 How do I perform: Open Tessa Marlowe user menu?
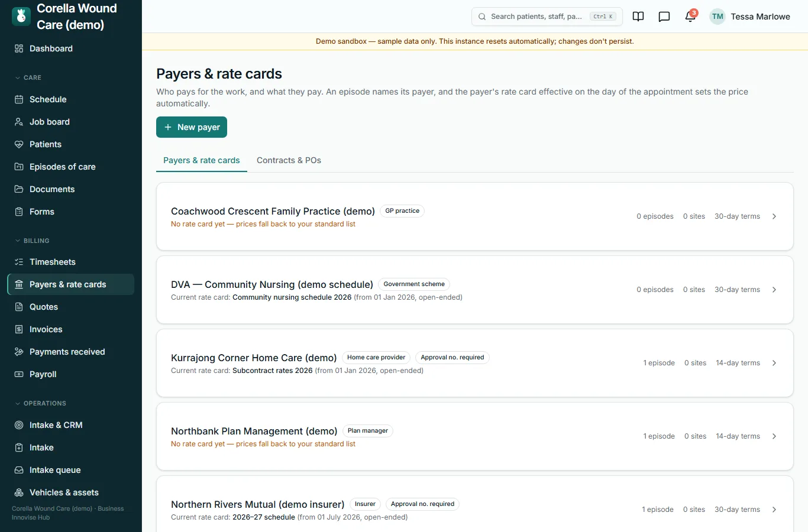[x=750, y=17]
